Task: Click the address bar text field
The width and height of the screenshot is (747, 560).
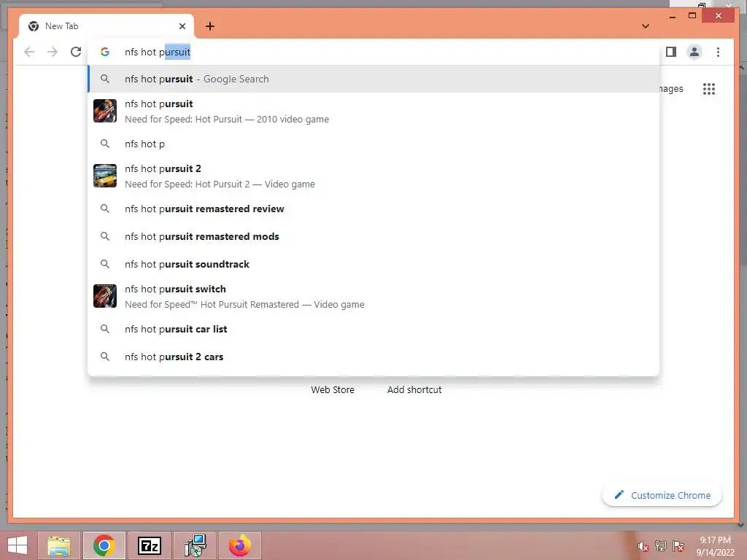Action: tap(373, 52)
